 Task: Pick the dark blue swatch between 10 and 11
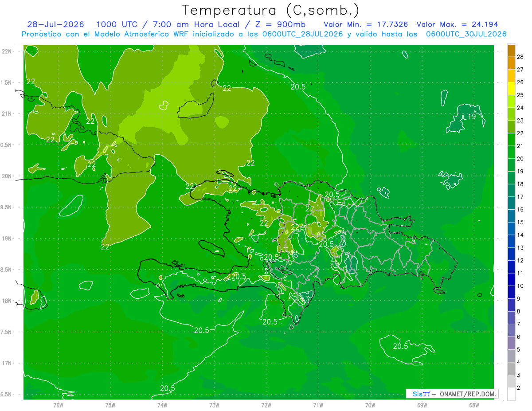coord(511,280)
